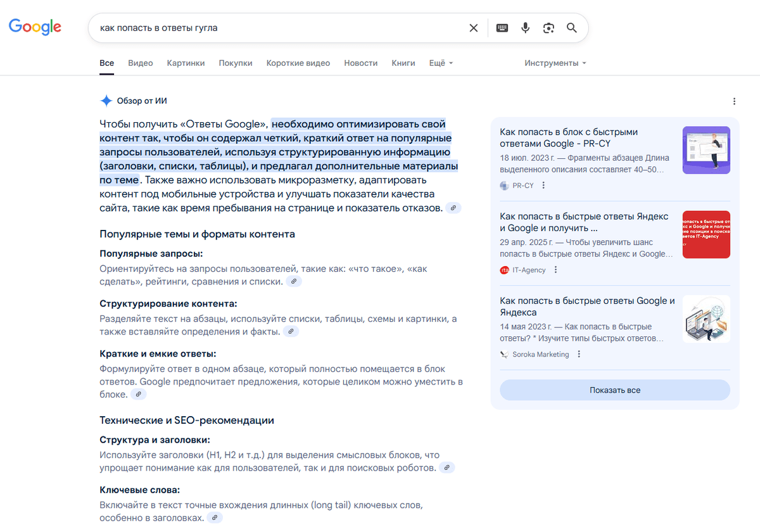
Task: Open three-dot options menu of AI Overview
Action: [734, 101]
